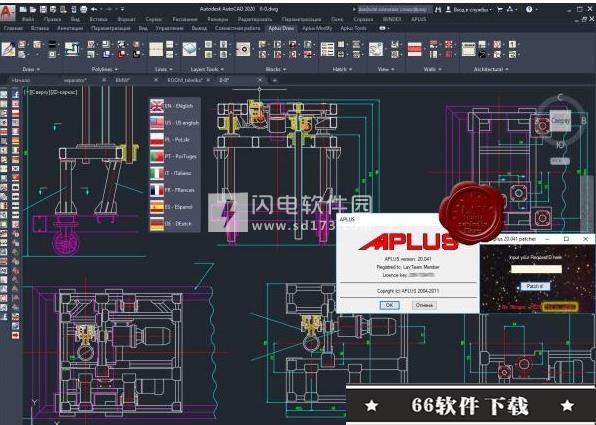596x425 pixels.
Task: Click the help question mark icon
Action: tap(529, 10)
